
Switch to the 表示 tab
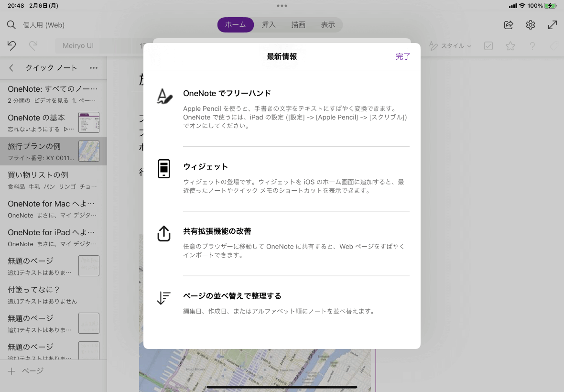328,25
